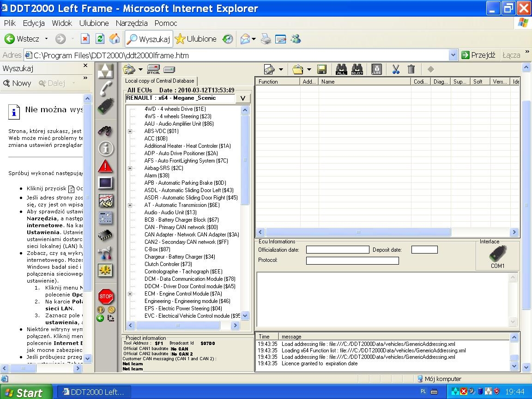The image size is (532, 399).
Task: Click the green back arrow icon below STOP
Action: click(100, 318)
